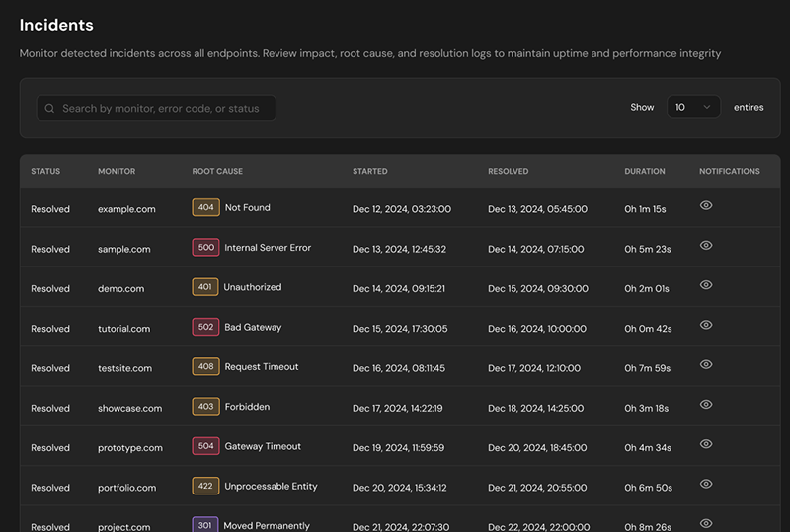Select the project.com monitor cell
The image size is (790, 532).
(124, 527)
